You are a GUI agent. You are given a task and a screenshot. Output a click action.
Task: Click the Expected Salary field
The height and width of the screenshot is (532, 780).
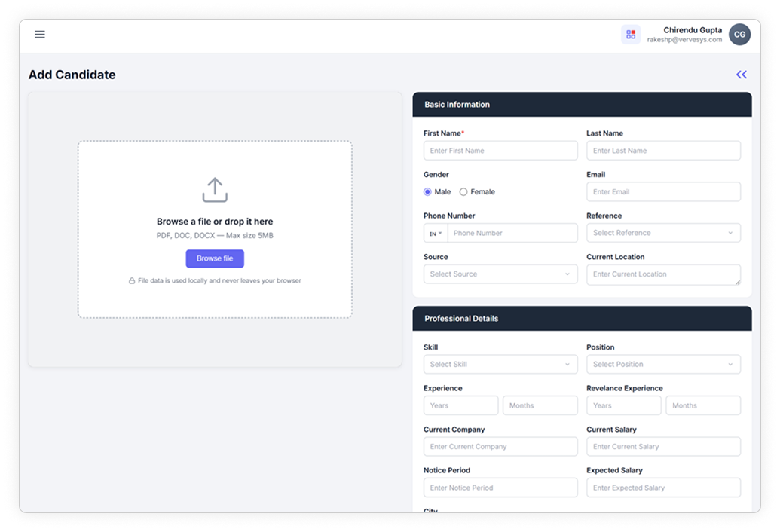pyautogui.click(x=663, y=488)
